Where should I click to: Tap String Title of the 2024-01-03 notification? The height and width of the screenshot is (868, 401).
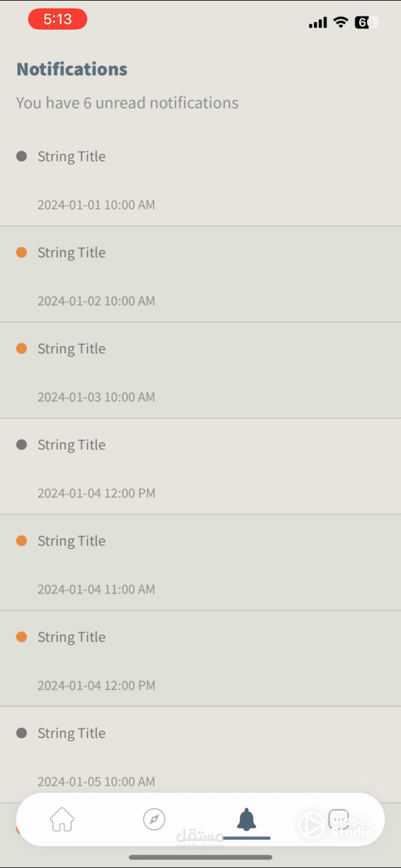click(x=71, y=349)
